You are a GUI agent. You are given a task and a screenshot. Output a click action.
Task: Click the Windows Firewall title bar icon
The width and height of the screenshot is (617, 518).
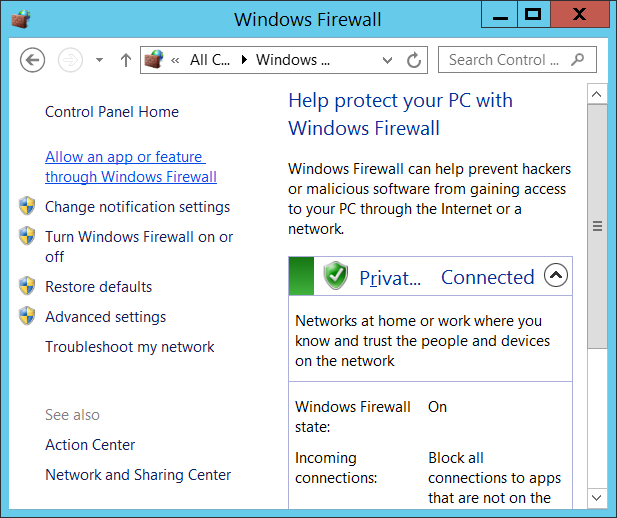point(21,18)
